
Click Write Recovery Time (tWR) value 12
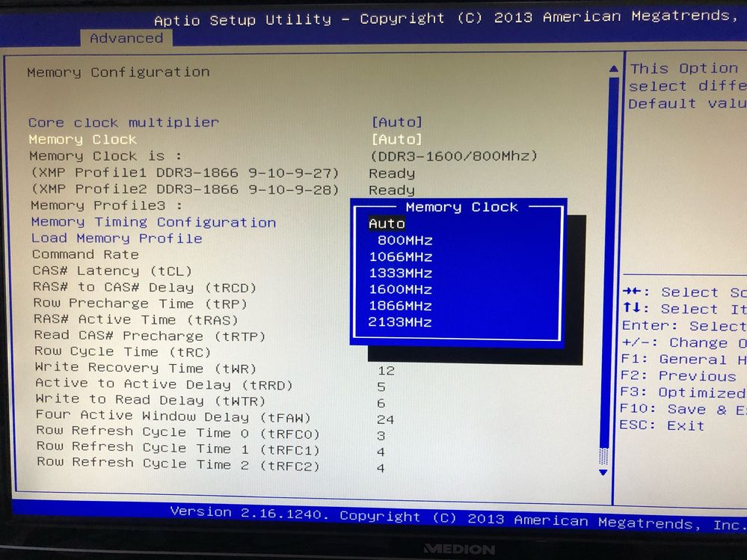coord(386,370)
